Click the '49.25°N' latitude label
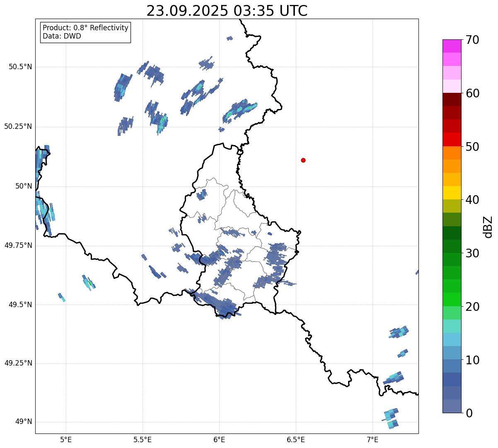The height and width of the screenshot is (448, 498). [x=18, y=363]
